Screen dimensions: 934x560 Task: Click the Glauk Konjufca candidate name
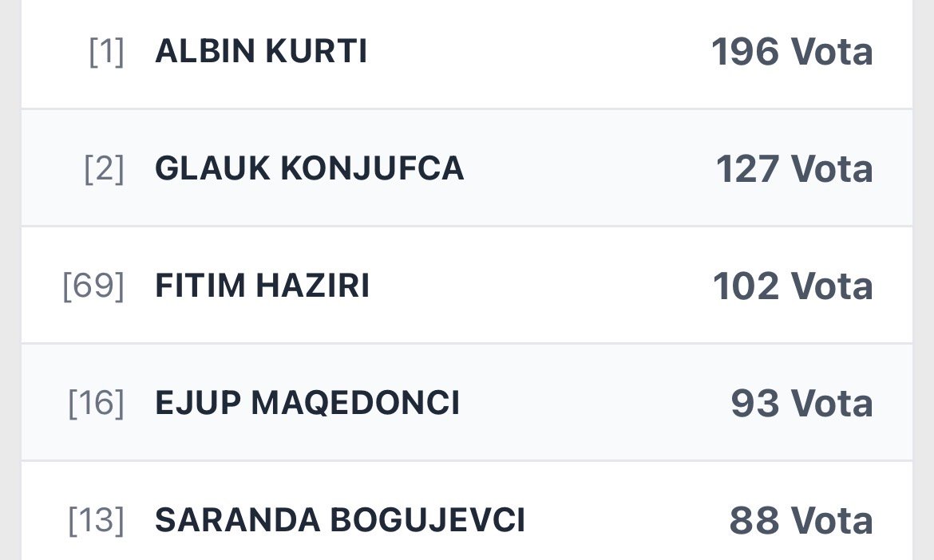(309, 169)
